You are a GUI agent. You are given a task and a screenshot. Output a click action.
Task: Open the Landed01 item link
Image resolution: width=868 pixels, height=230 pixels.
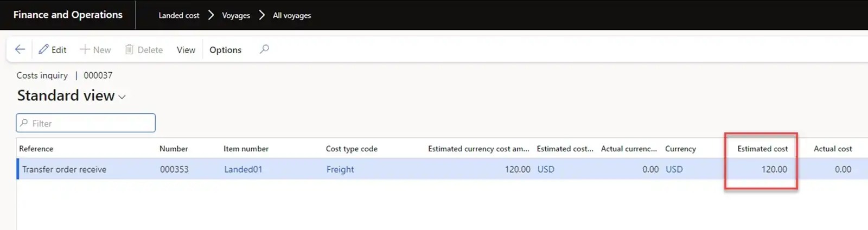coord(243,169)
